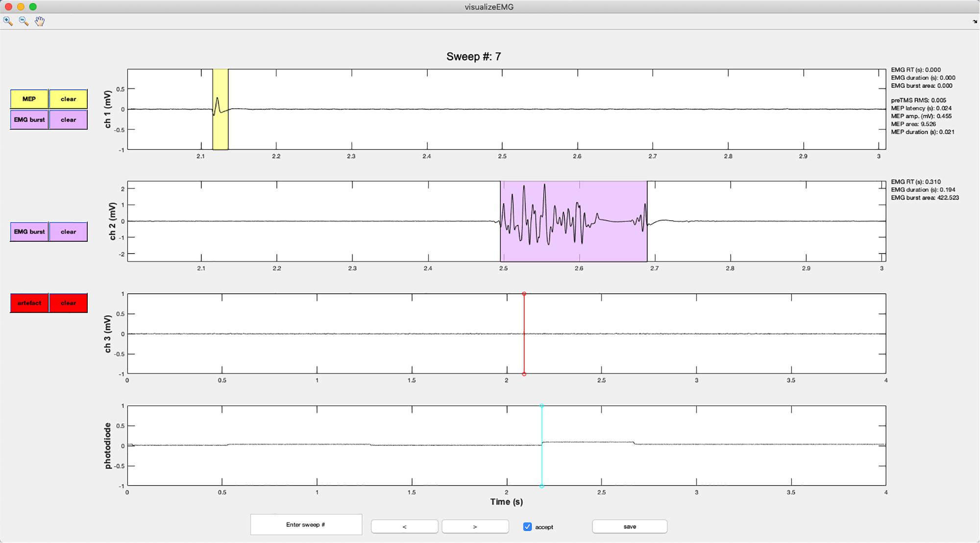This screenshot has width=980, height=543.
Task: Click the MEP duration (s): 0.021 readout
Action: [923, 132]
